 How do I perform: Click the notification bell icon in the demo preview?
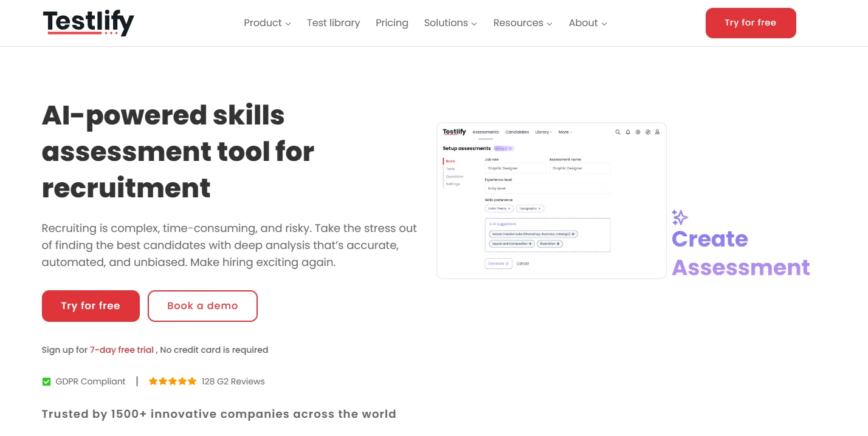coord(628,132)
